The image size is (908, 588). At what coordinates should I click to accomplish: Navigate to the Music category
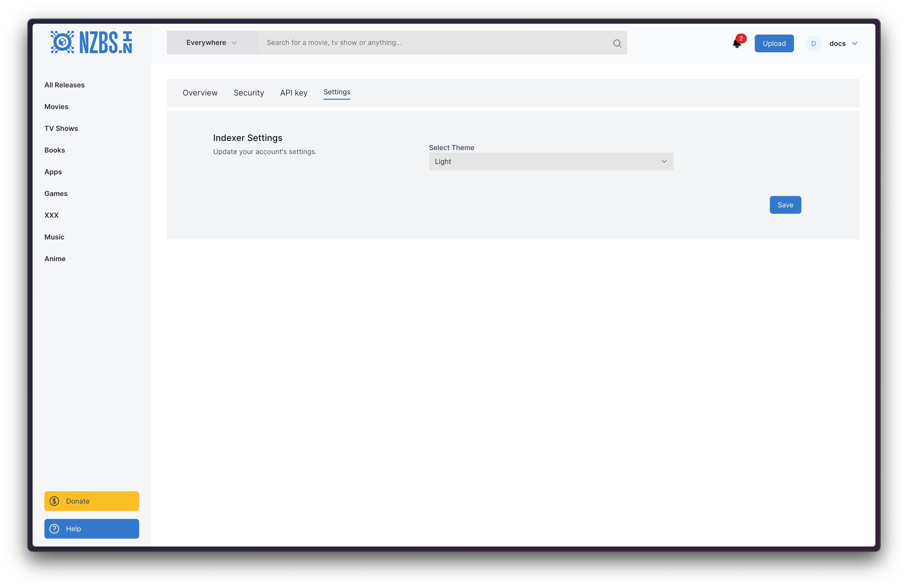click(54, 237)
